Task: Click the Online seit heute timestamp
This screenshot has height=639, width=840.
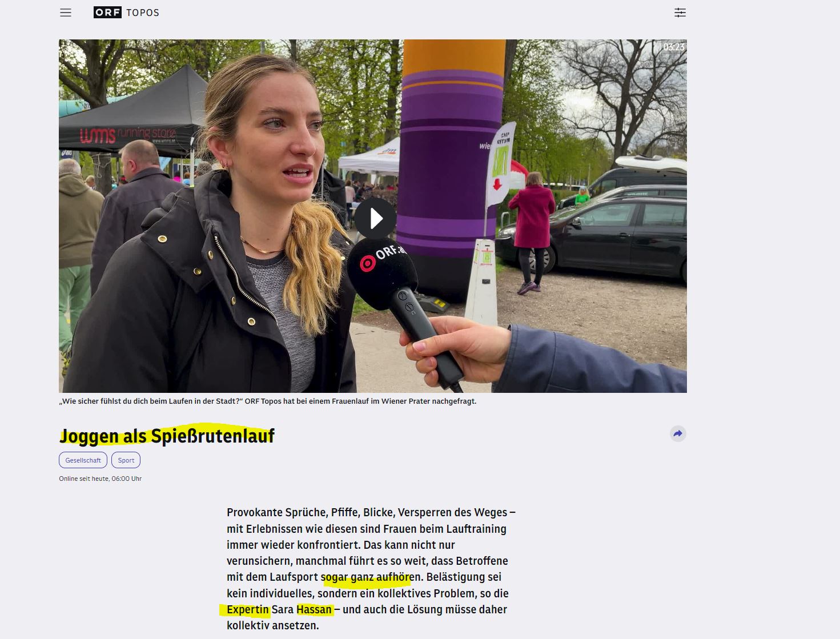Action: coord(100,479)
